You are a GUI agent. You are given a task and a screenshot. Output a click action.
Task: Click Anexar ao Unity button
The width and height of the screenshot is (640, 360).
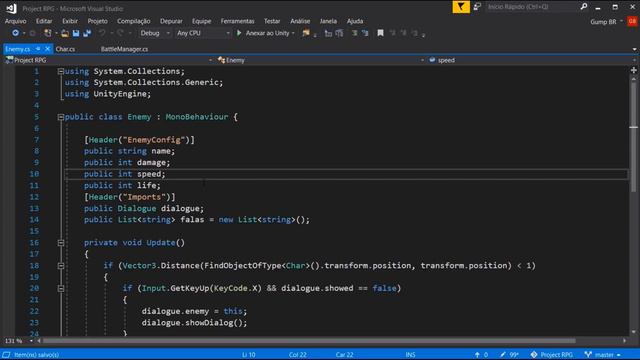[x=267, y=33]
